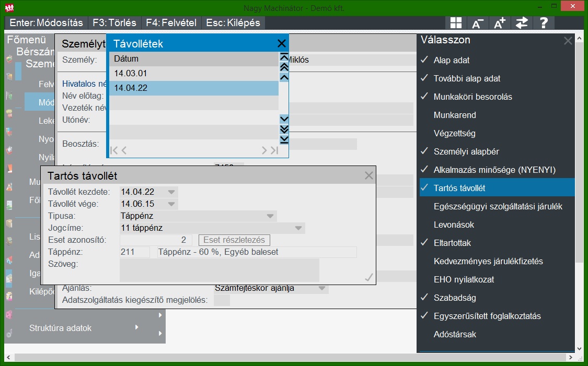
Task: Open the tile grid view icon
Action: (x=456, y=23)
